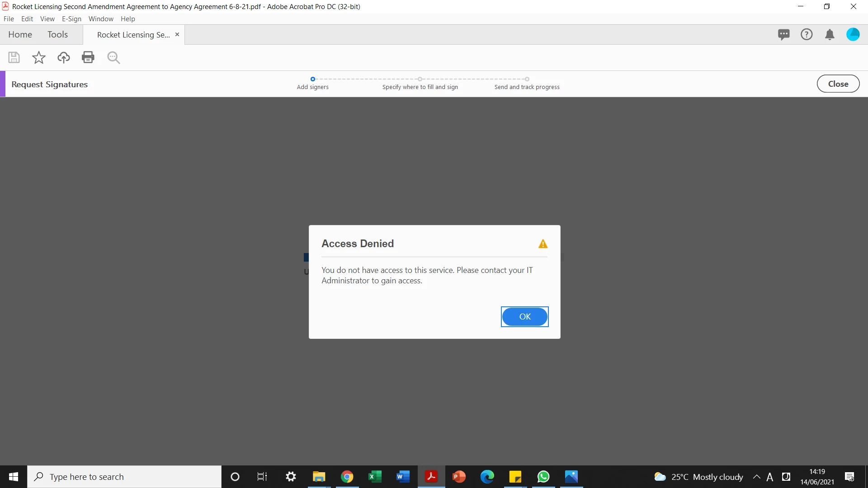Close the Rocket Licensing document tab
Viewport: 868px width, 488px height.
(x=177, y=34)
